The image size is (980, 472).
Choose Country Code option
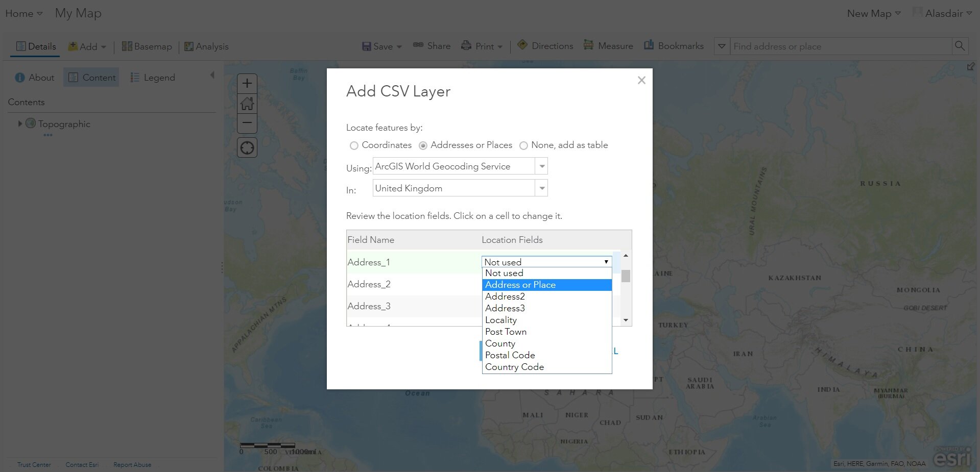547,367
